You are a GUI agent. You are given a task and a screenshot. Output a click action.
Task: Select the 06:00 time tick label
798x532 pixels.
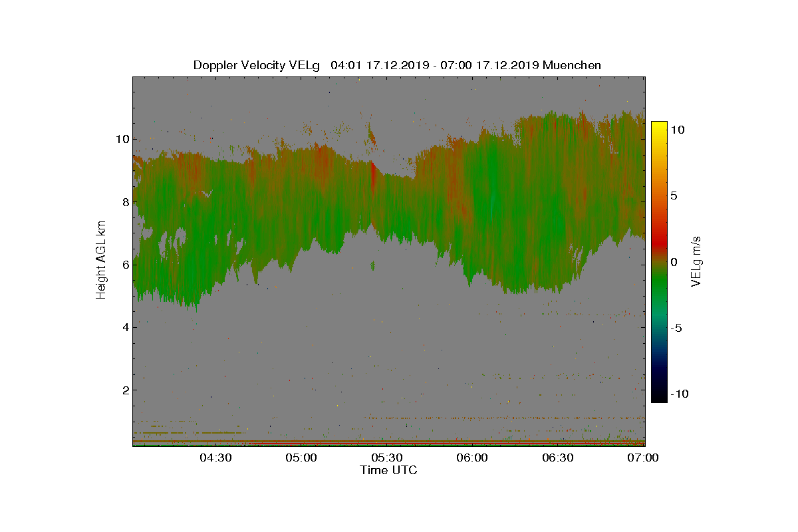[473, 458]
